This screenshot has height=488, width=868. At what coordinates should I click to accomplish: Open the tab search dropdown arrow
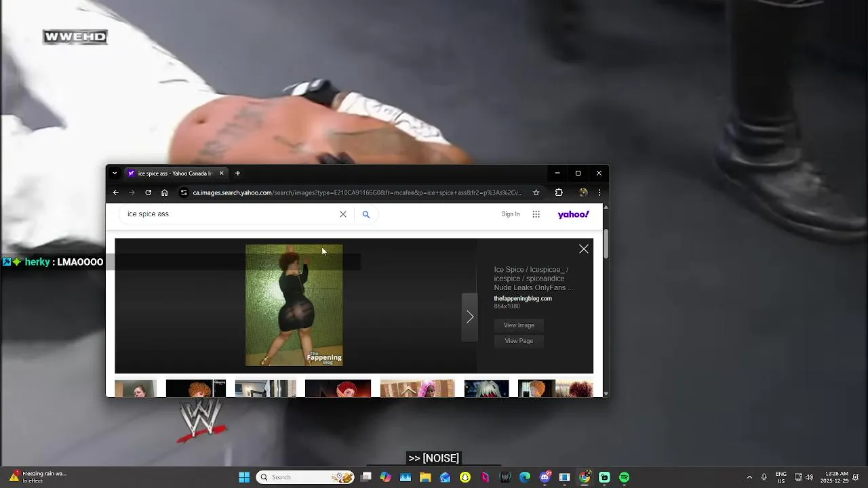tap(115, 174)
